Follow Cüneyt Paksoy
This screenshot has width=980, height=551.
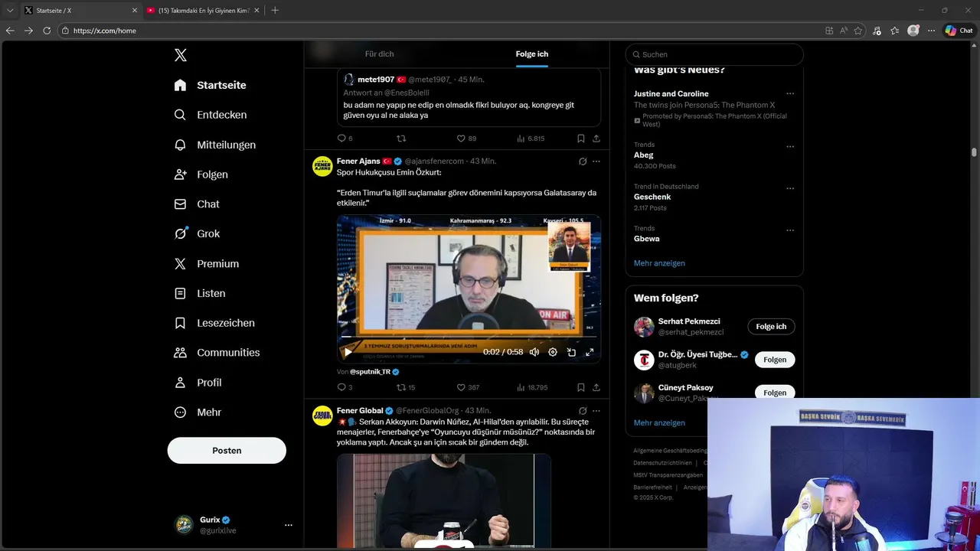pyautogui.click(x=775, y=393)
